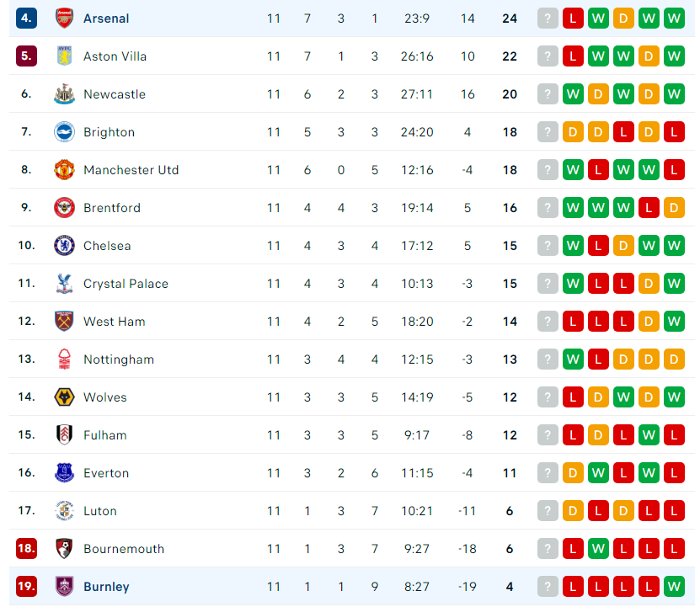
Task: Click Fulham's green W form badge
Action: tap(649, 434)
